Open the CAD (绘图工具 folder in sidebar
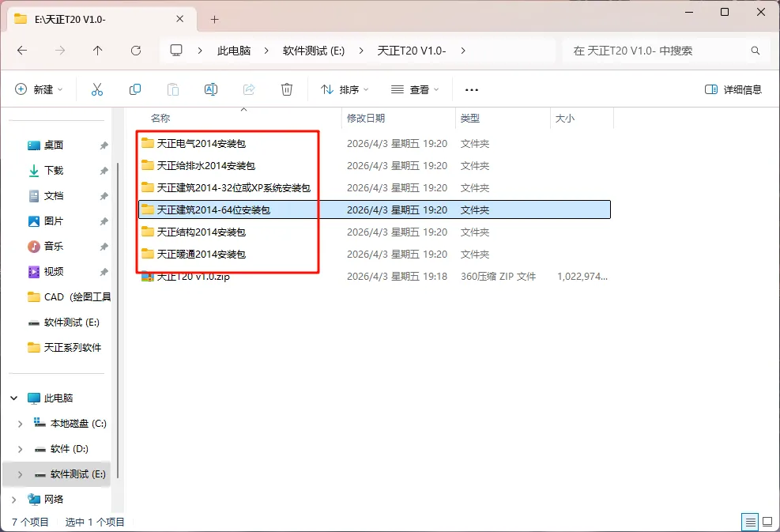Viewport: 780px width, 532px height. (69, 297)
